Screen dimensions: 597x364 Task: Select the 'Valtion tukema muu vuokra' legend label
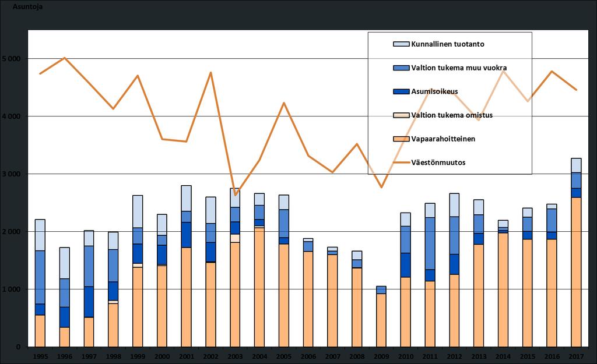coord(459,68)
